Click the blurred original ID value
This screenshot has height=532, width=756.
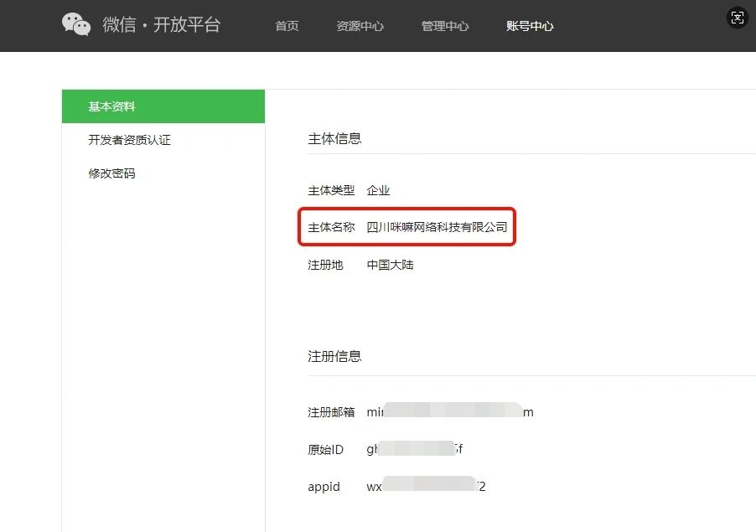(x=415, y=448)
